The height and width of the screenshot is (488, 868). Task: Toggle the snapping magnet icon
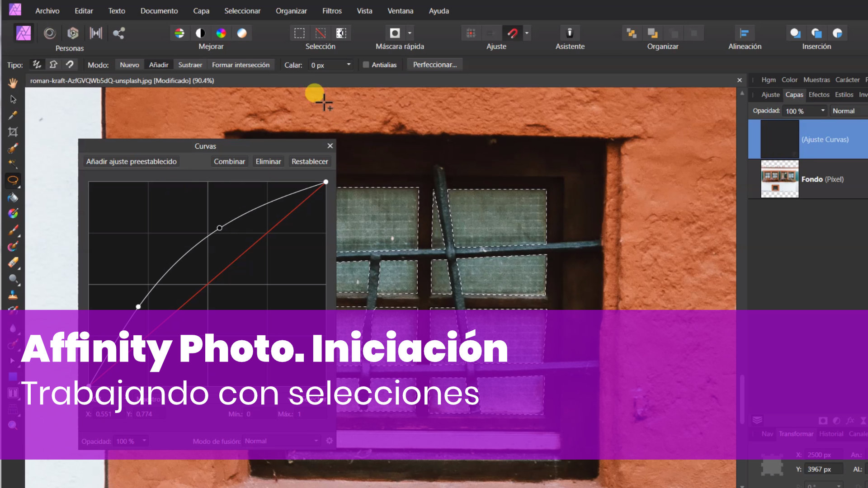[512, 33]
